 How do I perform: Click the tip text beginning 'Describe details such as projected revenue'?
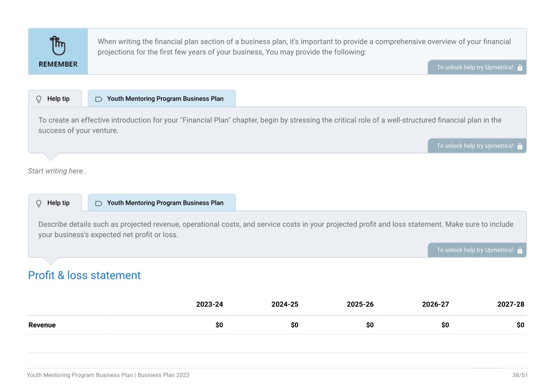(x=276, y=230)
